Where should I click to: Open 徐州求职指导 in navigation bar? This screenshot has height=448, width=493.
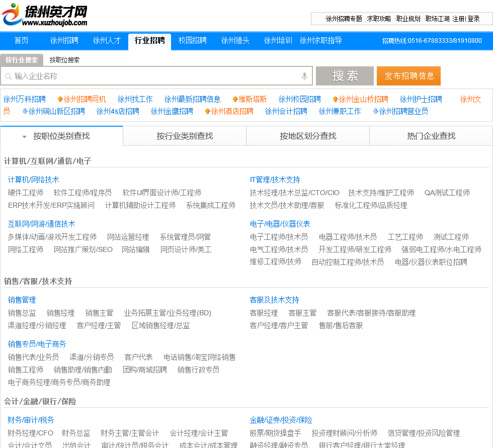point(321,41)
